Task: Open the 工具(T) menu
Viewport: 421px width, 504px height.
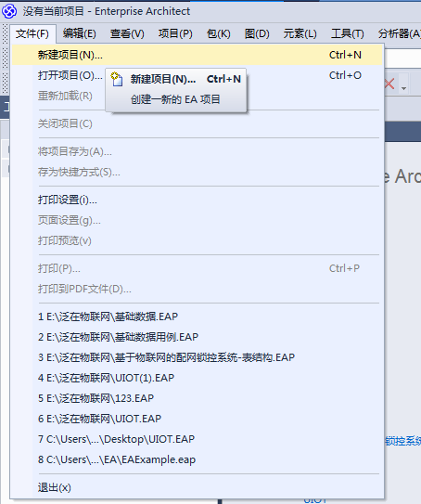Action: (x=348, y=33)
